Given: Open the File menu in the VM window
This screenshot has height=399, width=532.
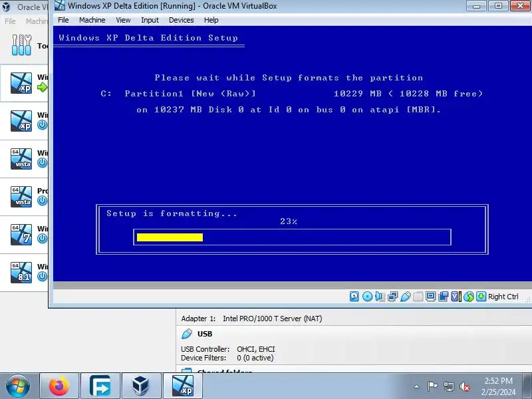Looking at the screenshot, I should click(x=63, y=20).
